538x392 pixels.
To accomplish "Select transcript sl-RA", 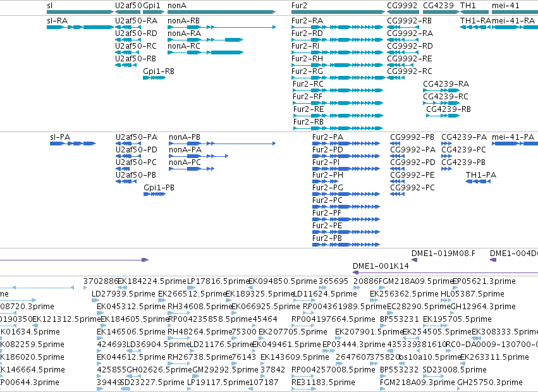I will (80, 27).
